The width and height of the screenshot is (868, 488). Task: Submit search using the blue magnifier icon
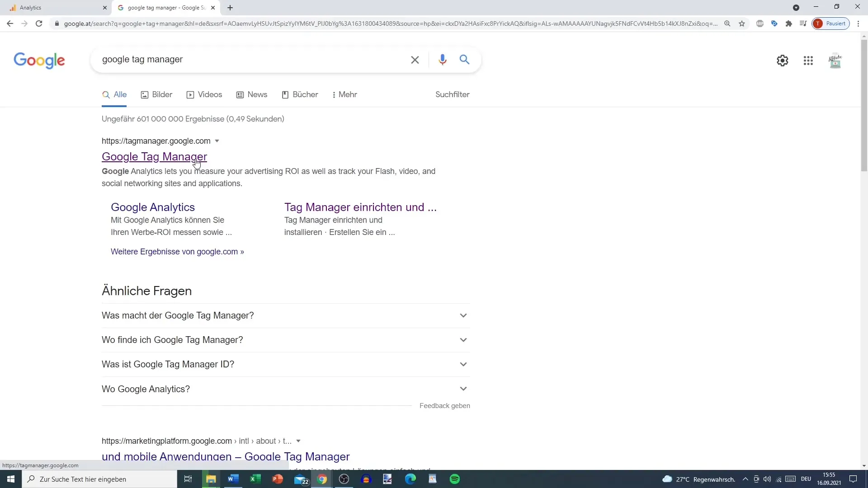tap(464, 59)
